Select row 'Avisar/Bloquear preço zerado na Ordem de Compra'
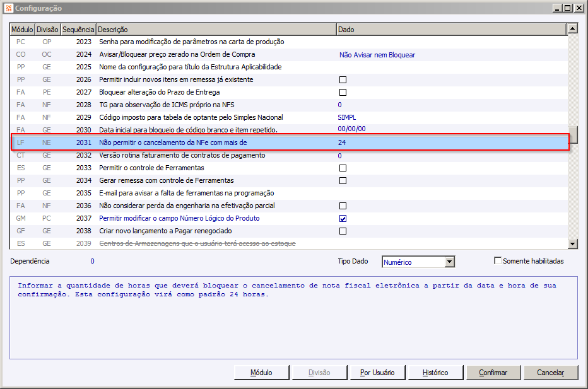 click(289, 55)
